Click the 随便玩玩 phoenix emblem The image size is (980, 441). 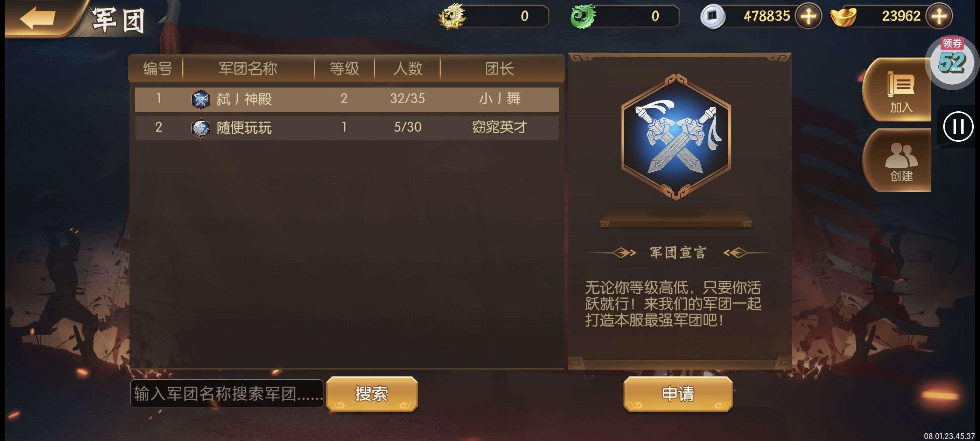pyautogui.click(x=200, y=128)
